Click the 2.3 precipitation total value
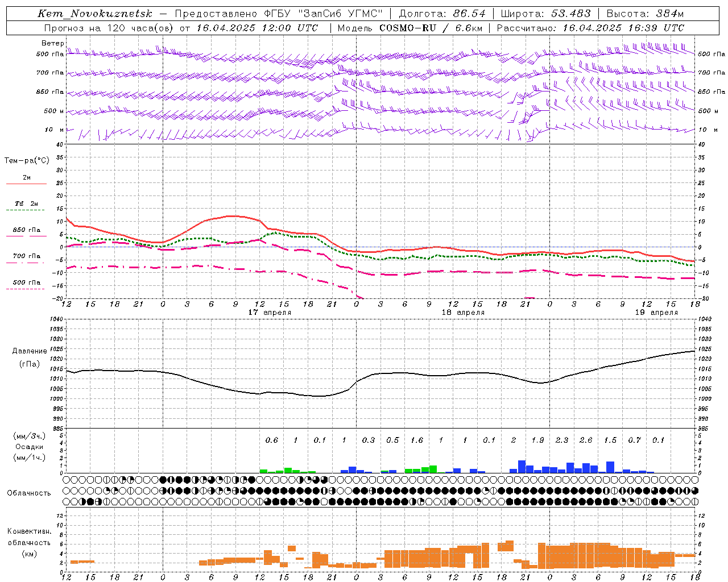 [x=562, y=440]
